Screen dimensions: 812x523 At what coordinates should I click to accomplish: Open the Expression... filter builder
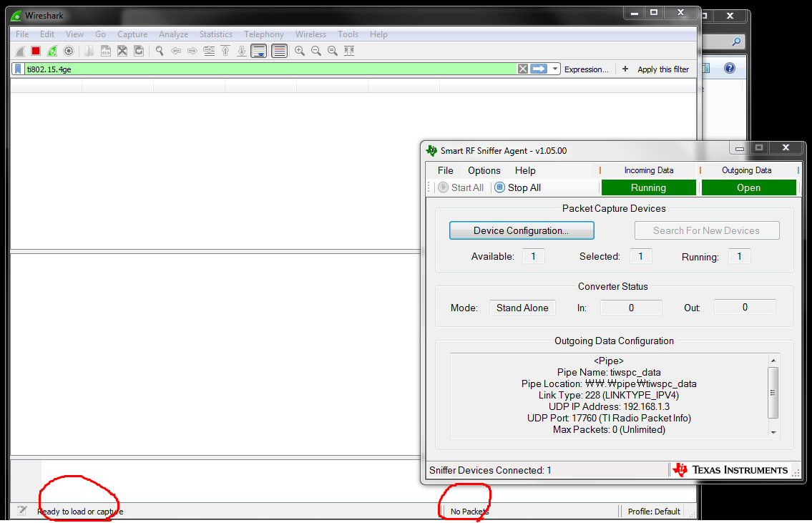pyautogui.click(x=586, y=69)
